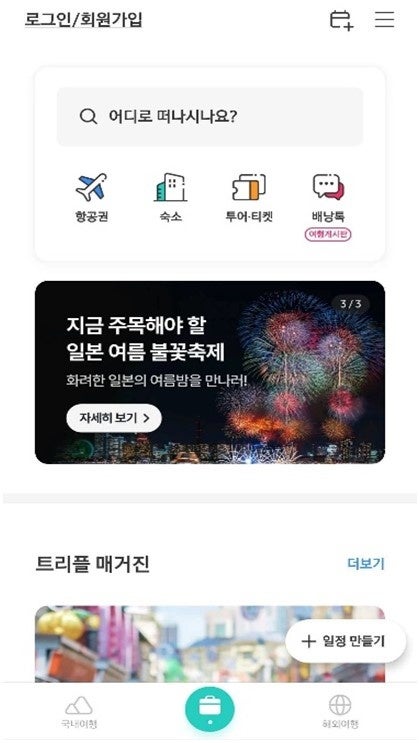This screenshot has height=743, width=420.
Task: Tap the calendar-plus add schedule icon
Action: pyautogui.click(x=341, y=20)
